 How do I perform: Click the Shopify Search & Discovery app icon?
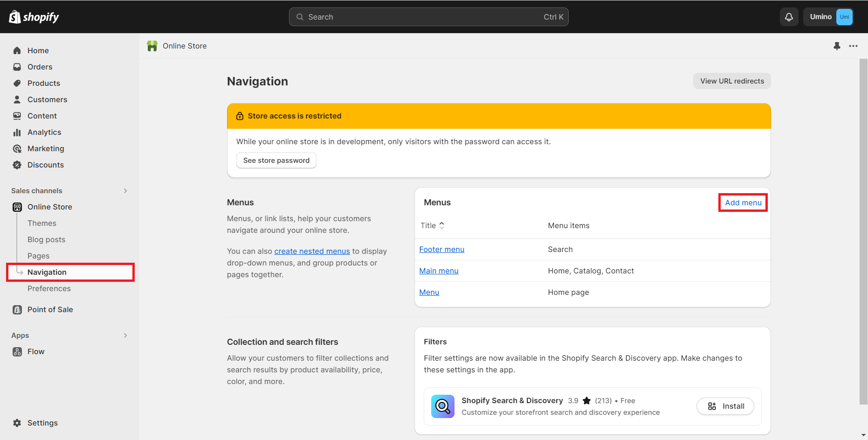click(x=442, y=406)
